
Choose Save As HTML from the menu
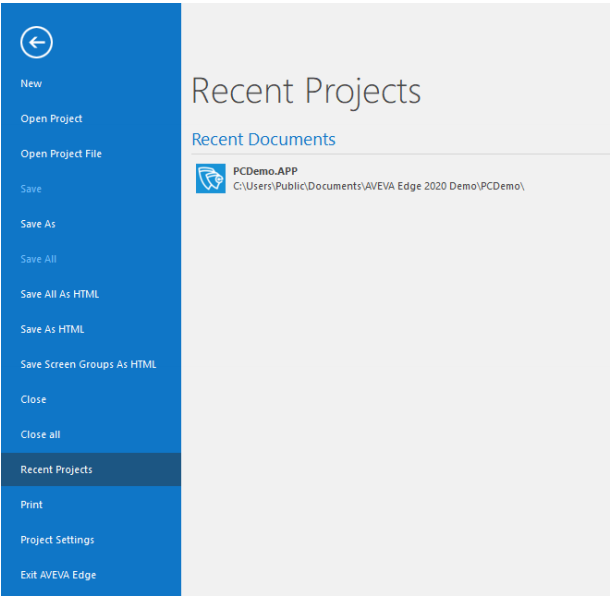[x=52, y=329]
